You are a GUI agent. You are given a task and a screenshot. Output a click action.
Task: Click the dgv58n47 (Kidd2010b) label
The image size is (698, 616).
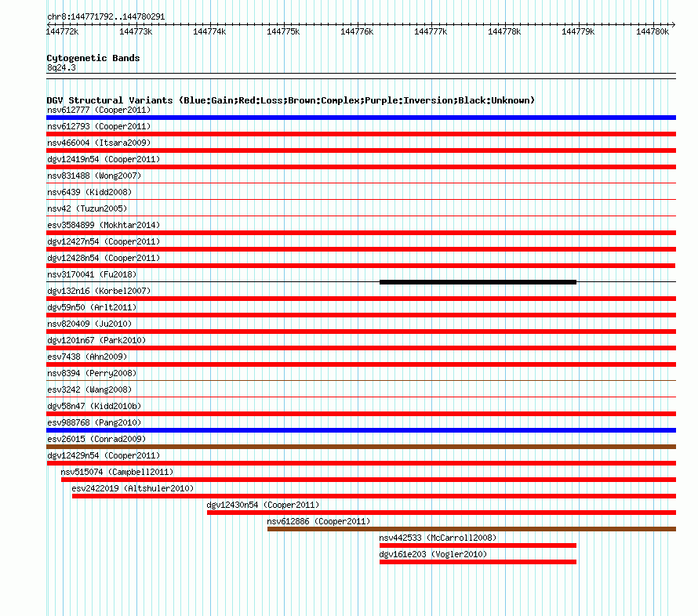(94, 406)
